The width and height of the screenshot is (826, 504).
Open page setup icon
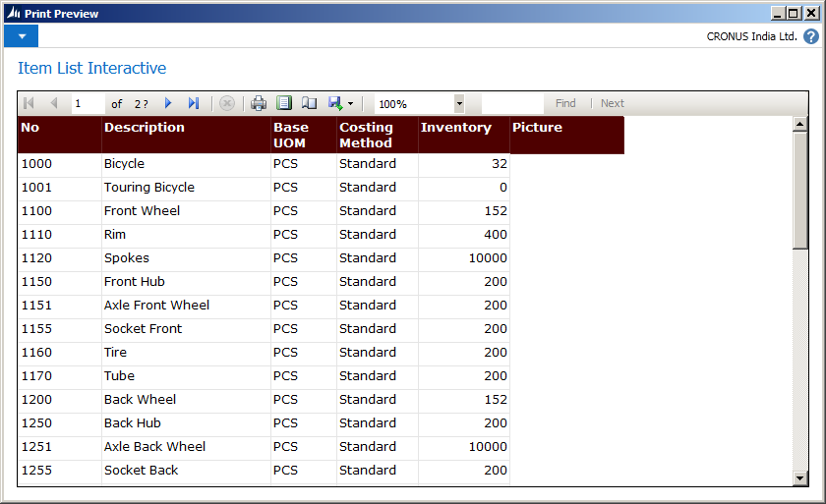point(309,103)
